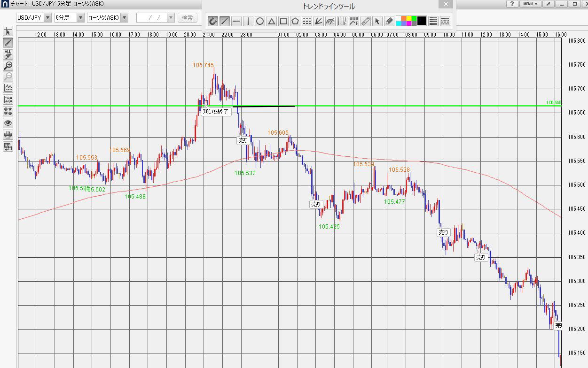Open the USD/JPY currency pair dropdown
This screenshot has height=368, width=588.
[47, 18]
